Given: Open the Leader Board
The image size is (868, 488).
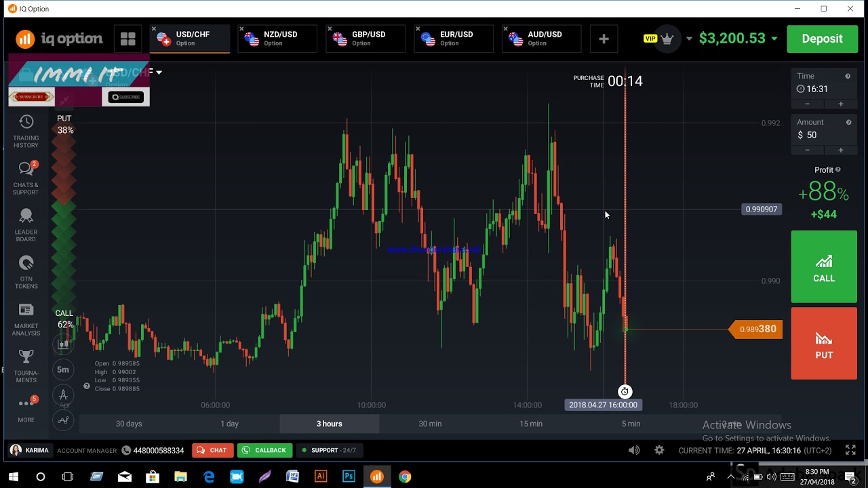Looking at the screenshot, I should pos(26,225).
